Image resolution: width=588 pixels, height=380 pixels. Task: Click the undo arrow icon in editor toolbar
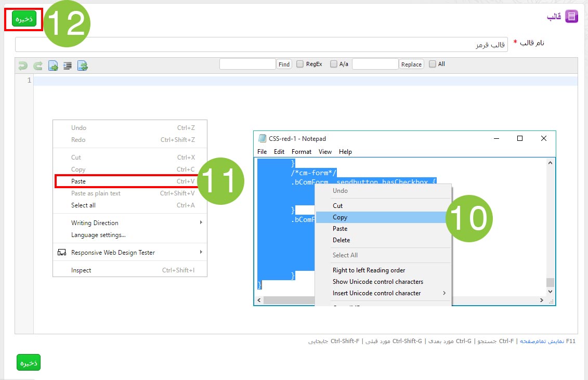click(23, 65)
